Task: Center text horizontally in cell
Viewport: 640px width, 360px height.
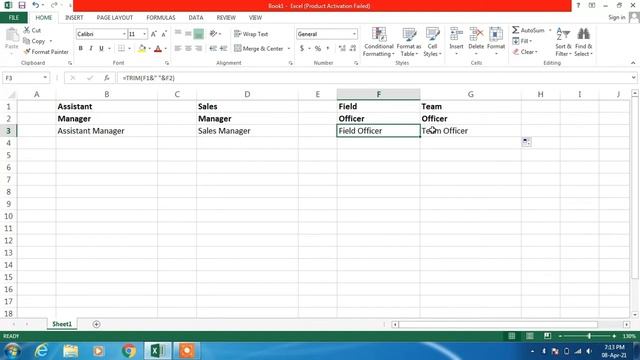Action: (188, 49)
